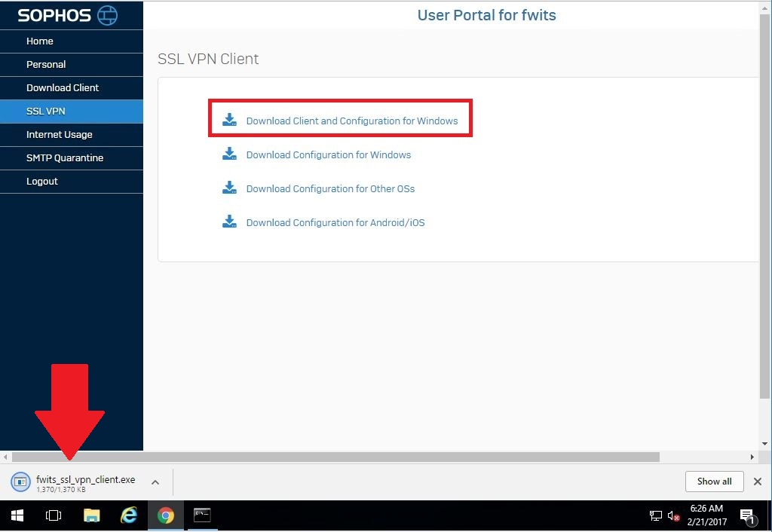Click download icon beside Client and Configuration for Windows
772x532 pixels.
tap(229, 120)
